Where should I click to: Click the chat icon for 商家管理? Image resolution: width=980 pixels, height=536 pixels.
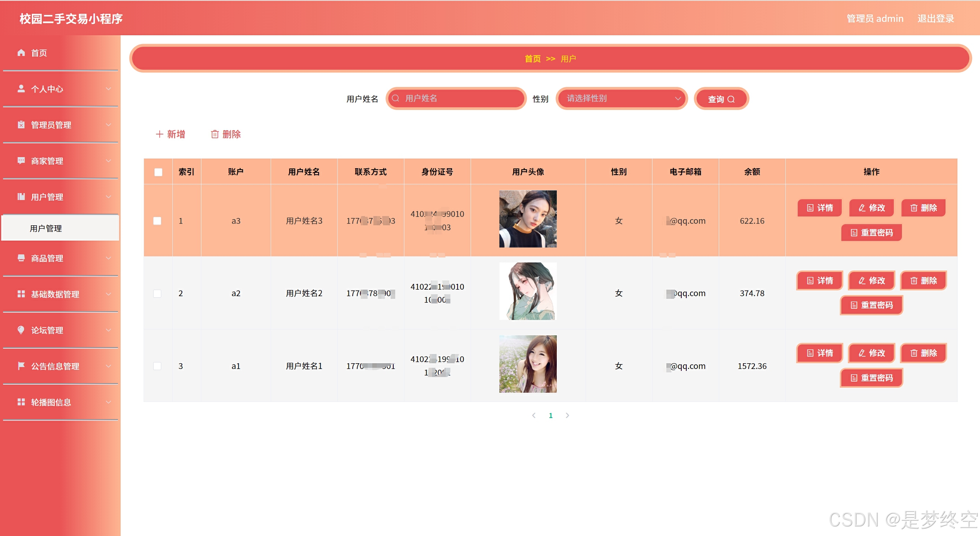click(21, 161)
